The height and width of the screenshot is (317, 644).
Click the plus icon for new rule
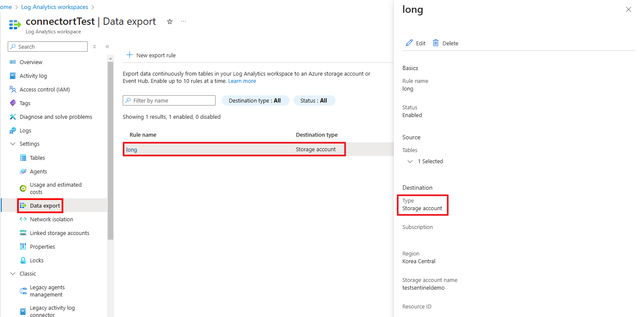[x=130, y=55]
